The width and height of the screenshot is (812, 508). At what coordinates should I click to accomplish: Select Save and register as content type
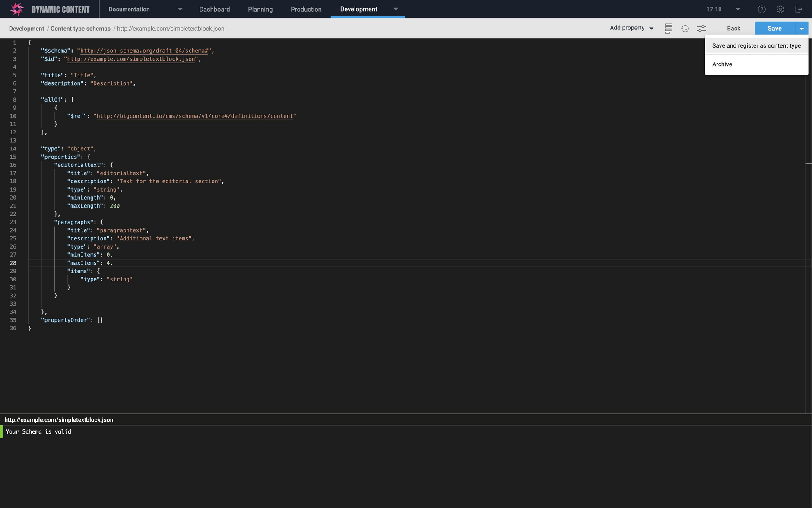[x=755, y=45]
